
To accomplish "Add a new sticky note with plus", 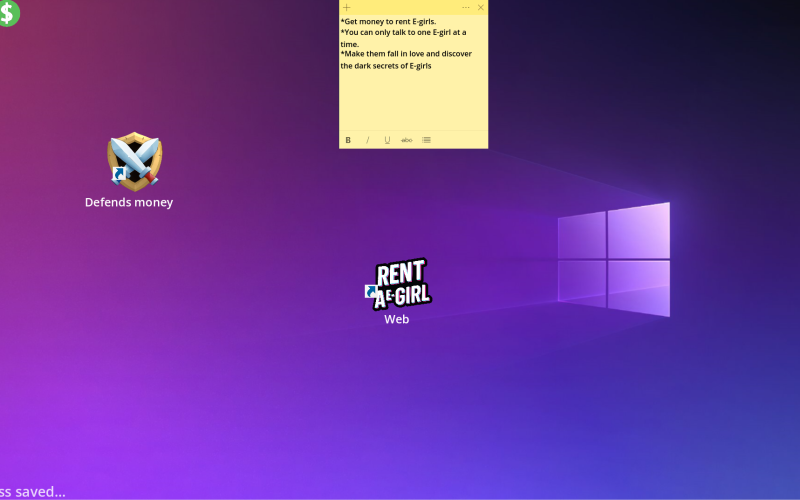I will click(x=347, y=7).
